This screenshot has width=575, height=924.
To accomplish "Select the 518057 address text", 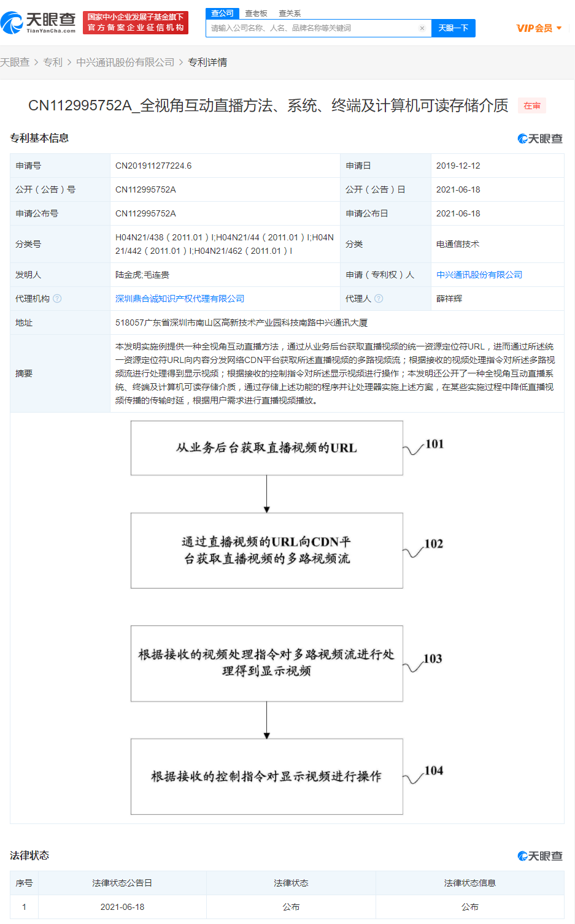I will (241, 323).
